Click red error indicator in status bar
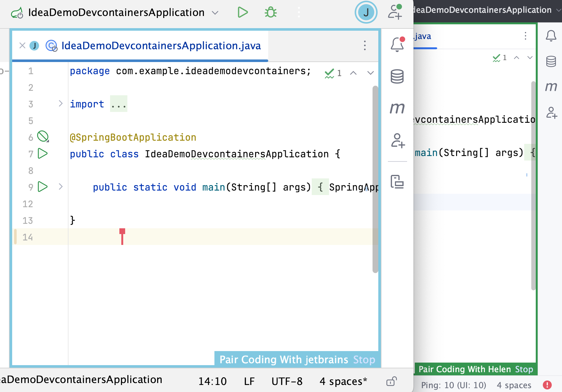This screenshot has height=392, width=562. click(x=547, y=385)
